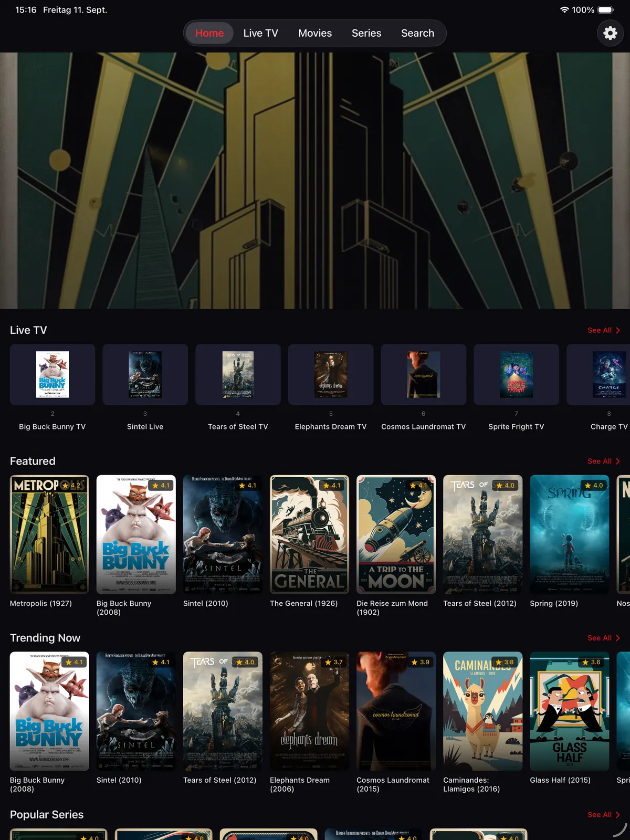This screenshot has height=840, width=630.
Task: Select the Home tab
Action: (209, 33)
